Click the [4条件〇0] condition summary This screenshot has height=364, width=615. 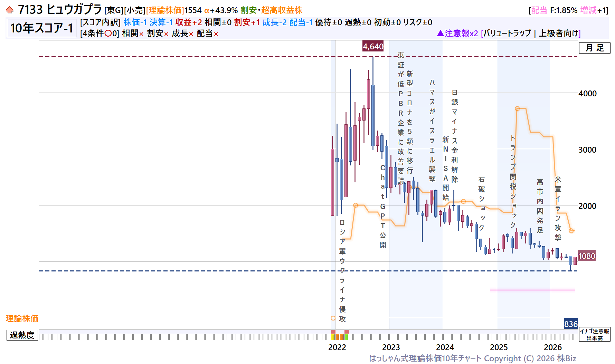[100, 33]
